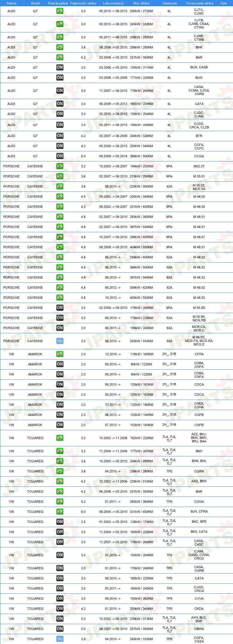
Task: Click the Pojemność silnika column header
Action: pyautogui.click(x=83, y=3)
